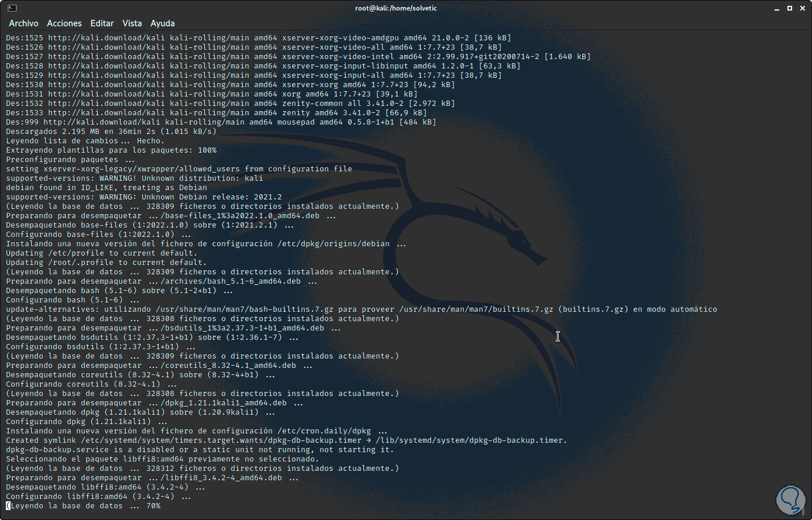
Task: Click the 'Preparando' bash_5.1-6_amd64.deb line
Action: click(161, 281)
